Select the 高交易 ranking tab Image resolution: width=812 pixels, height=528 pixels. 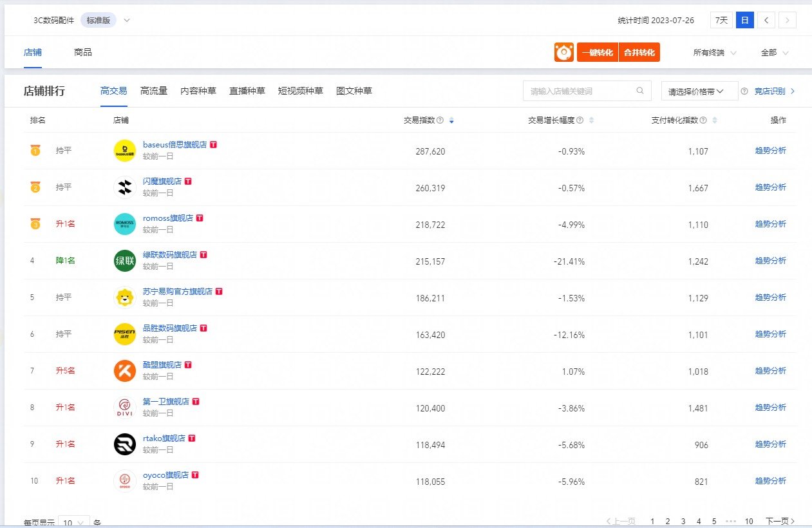point(114,91)
